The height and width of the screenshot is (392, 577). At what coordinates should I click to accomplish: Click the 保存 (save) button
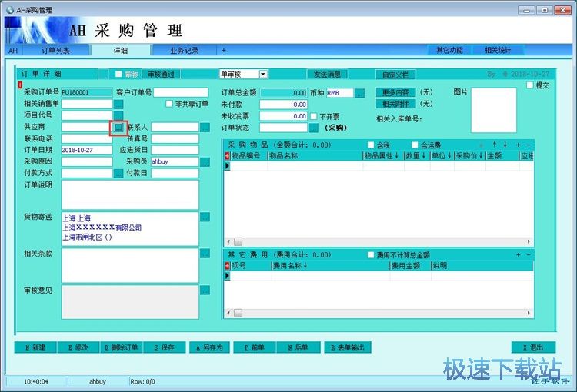(x=164, y=347)
